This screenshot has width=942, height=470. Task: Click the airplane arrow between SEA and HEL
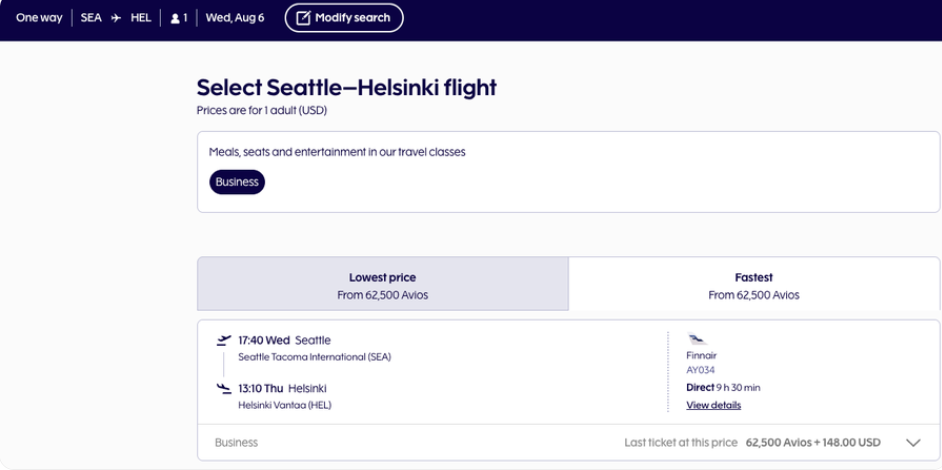pos(116,18)
